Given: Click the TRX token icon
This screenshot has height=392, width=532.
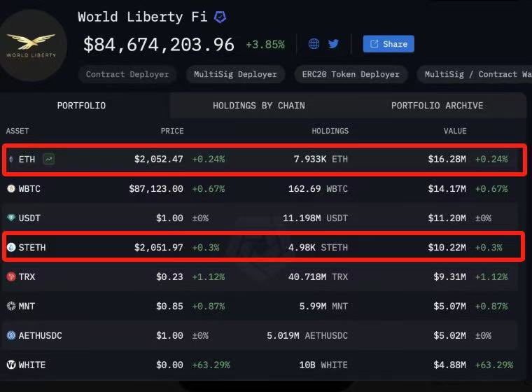Looking at the screenshot, I should [11, 276].
